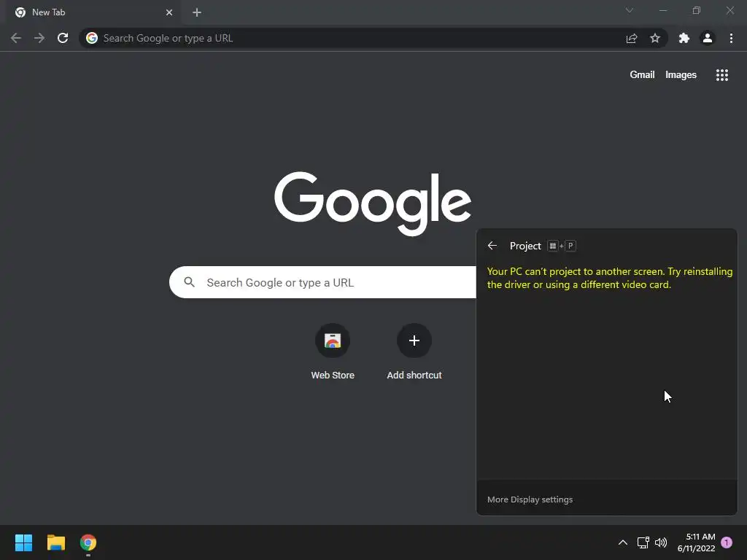Restore down the Chrome window
The width and height of the screenshot is (747, 560).
[x=697, y=10]
